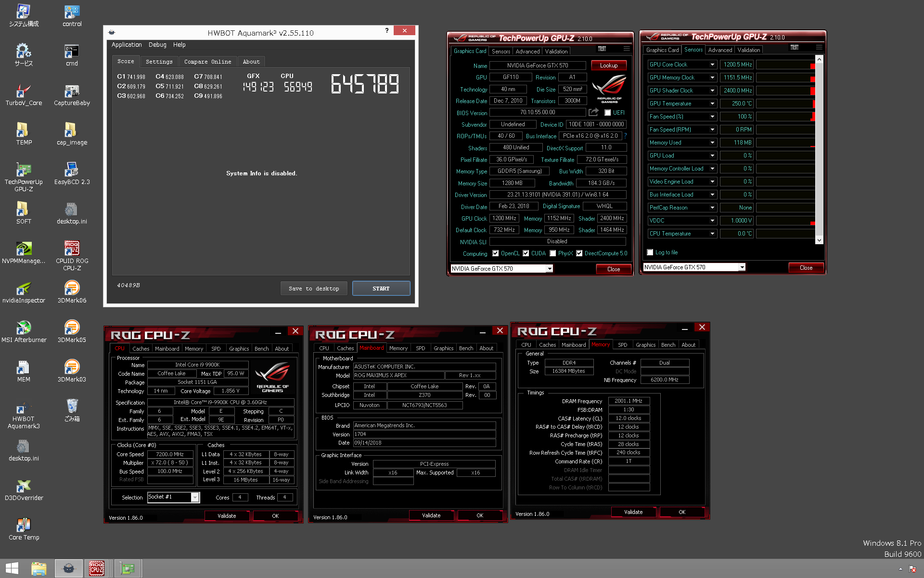Viewport: 924px width, 578px height.
Task: Switch to Compare Online tab
Action: click(207, 62)
